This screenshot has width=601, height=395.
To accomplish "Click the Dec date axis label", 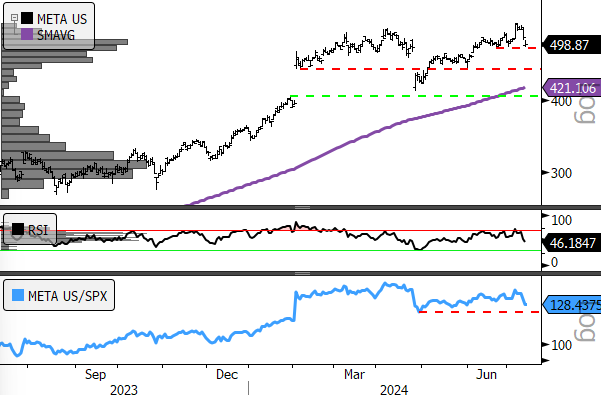I will [227, 374].
